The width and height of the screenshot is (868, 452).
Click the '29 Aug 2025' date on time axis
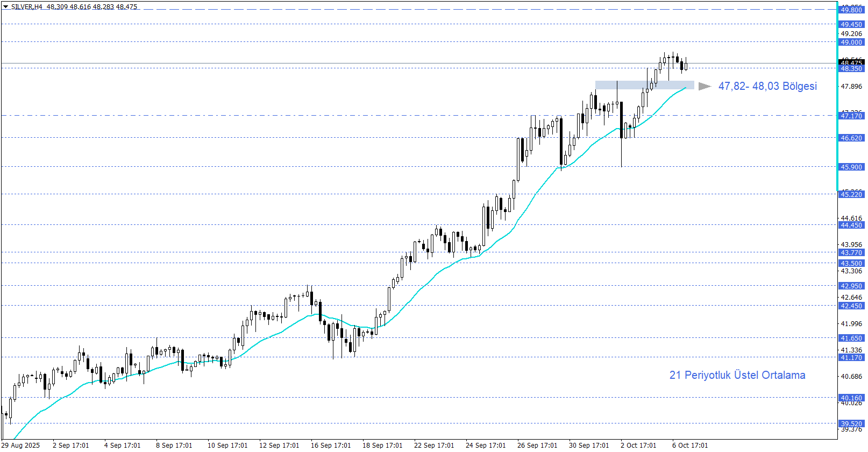tap(20, 446)
